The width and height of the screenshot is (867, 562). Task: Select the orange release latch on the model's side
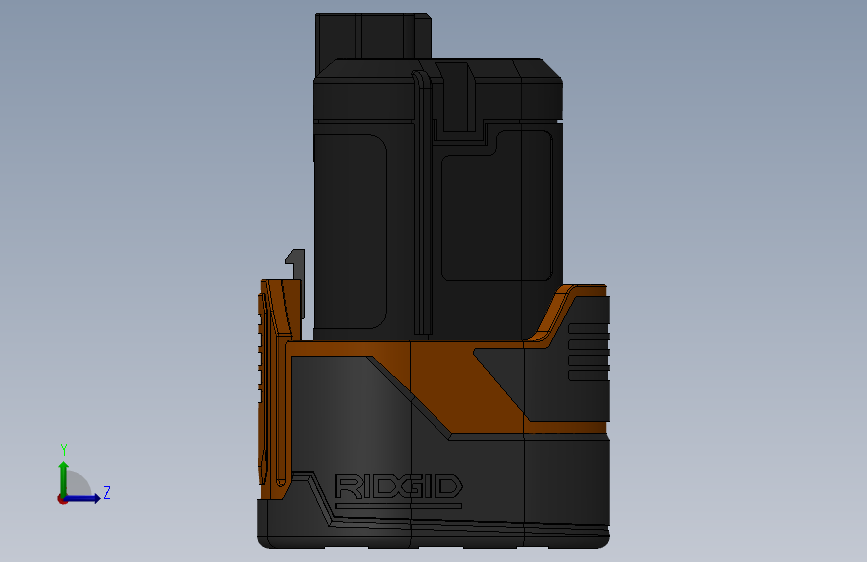pyautogui.click(x=274, y=387)
